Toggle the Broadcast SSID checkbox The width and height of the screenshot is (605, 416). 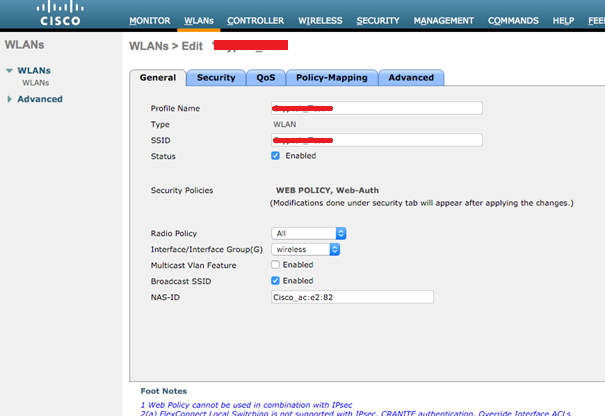click(x=276, y=281)
